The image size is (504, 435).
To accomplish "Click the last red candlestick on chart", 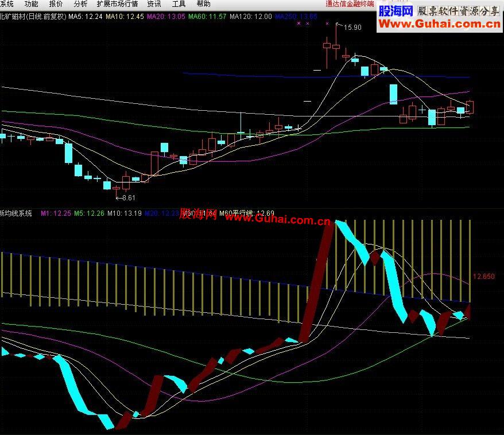I will click(x=470, y=107).
